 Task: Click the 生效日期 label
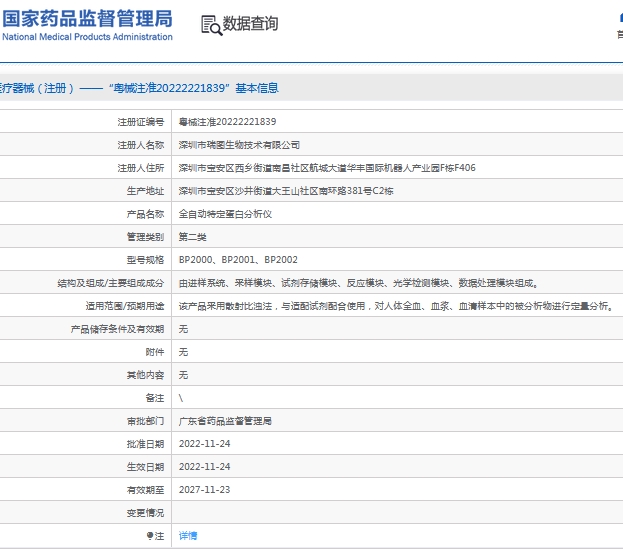coord(145,467)
